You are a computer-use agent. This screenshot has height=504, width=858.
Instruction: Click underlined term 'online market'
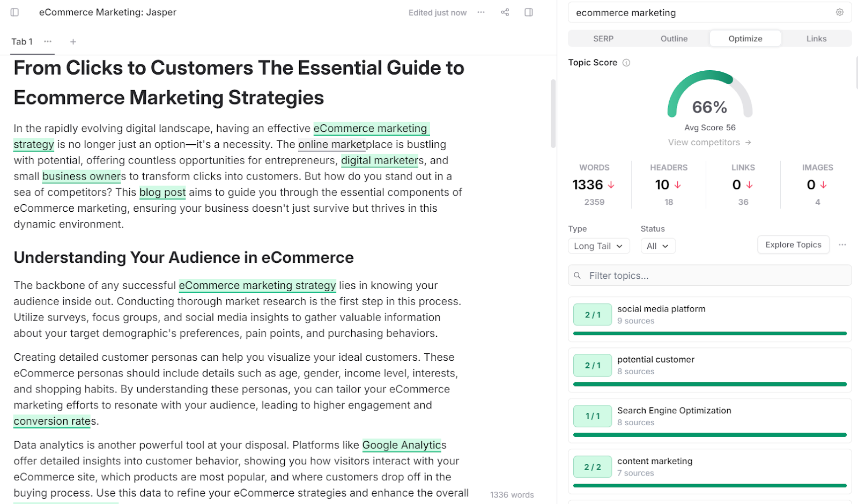pyautogui.click(x=332, y=144)
